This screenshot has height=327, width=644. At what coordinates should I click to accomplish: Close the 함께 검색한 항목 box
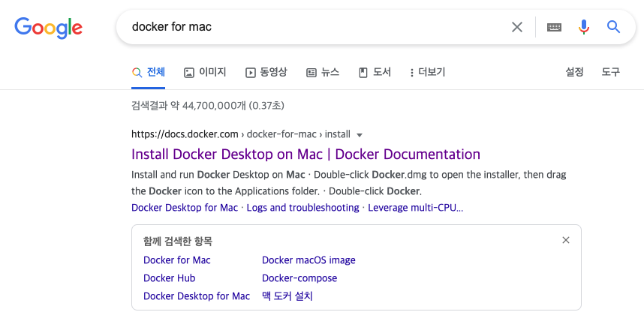[x=565, y=240]
